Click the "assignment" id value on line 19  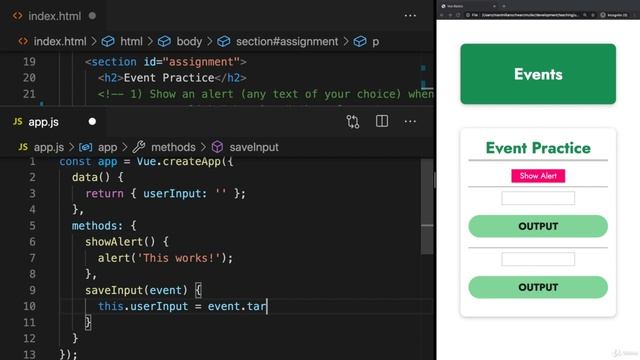point(201,62)
